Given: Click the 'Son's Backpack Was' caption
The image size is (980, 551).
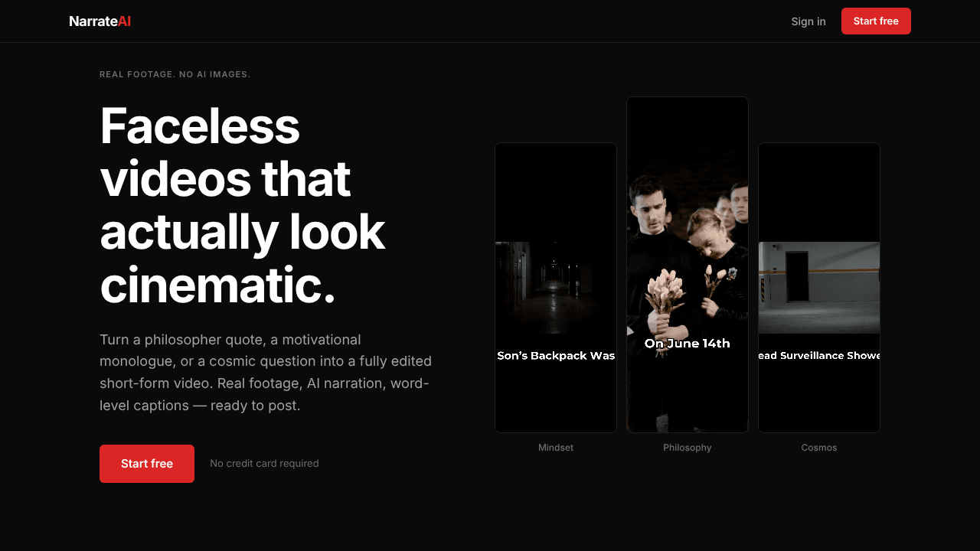Looking at the screenshot, I should point(556,356).
